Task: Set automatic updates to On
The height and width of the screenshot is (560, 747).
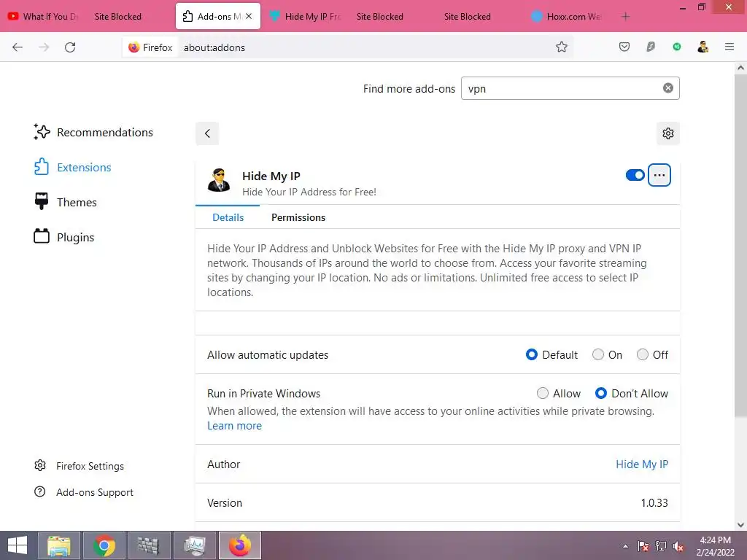Action: pos(598,355)
